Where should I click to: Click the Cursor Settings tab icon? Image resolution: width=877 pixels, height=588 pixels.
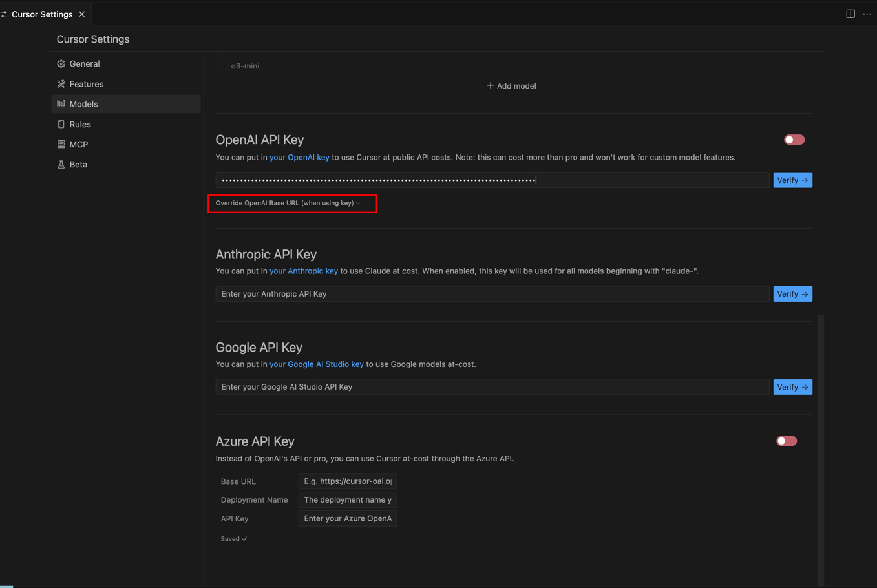(4, 14)
